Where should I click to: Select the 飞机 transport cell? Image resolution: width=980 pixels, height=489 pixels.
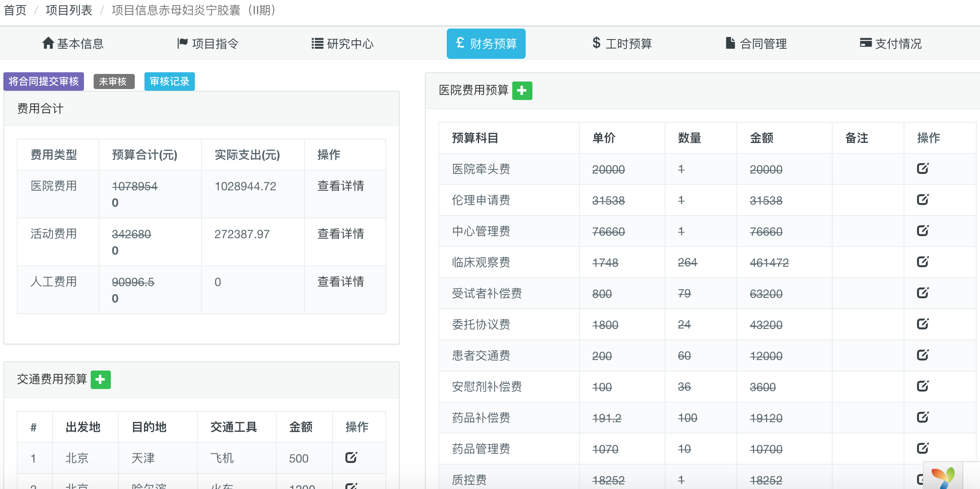click(222, 458)
